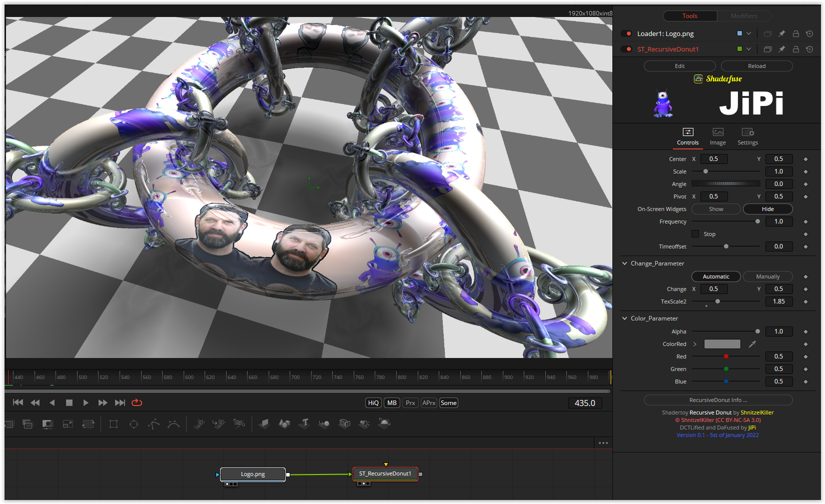Image resolution: width=825 pixels, height=504 pixels.
Task: Toggle ST_RecursiveDonut1 enable switch
Action: coord(626,49)
